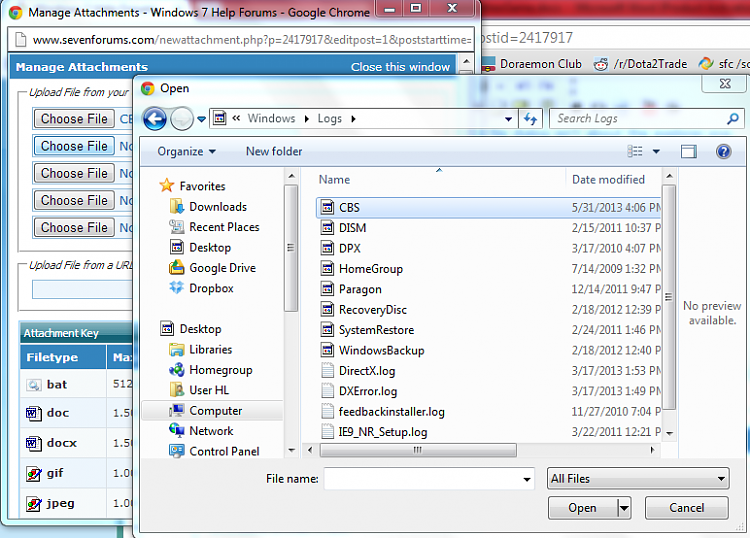Click the Open button

point(583,508)
